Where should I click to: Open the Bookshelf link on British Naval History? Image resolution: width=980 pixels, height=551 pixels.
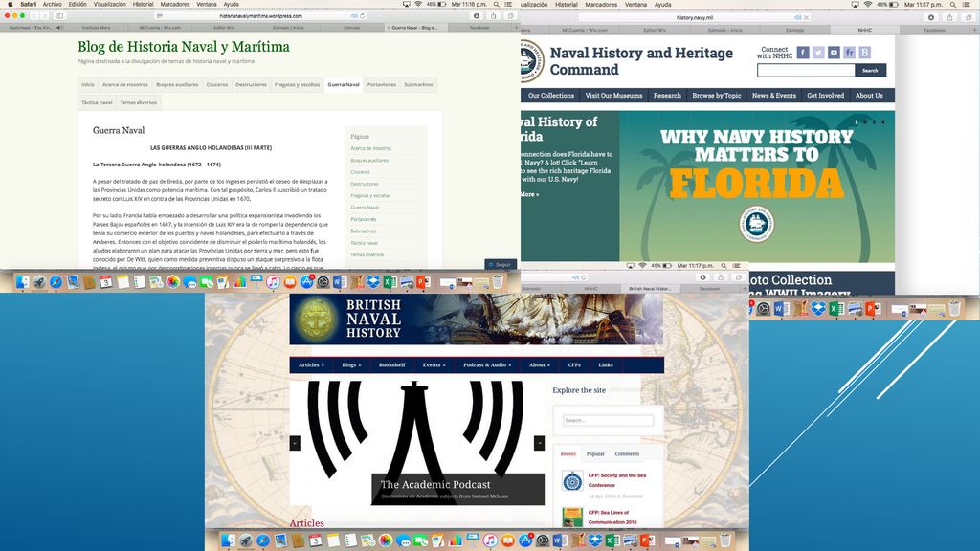(391, 364)
